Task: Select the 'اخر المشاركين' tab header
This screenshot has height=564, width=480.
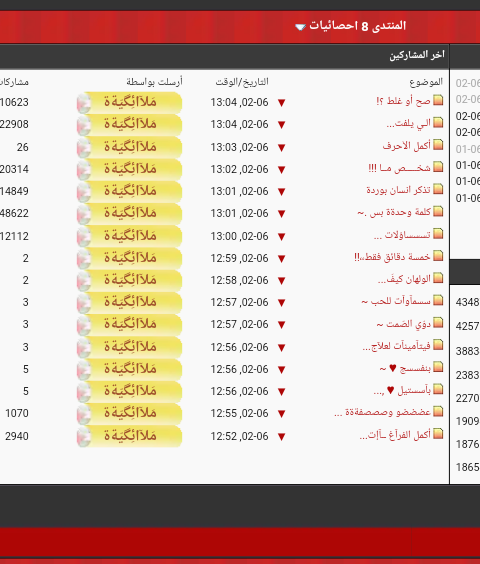Action: pos(417,55)
